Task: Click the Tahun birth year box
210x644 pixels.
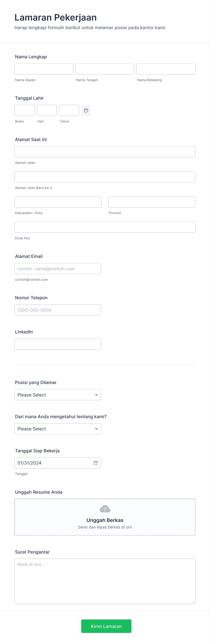Action: point(69,110)
